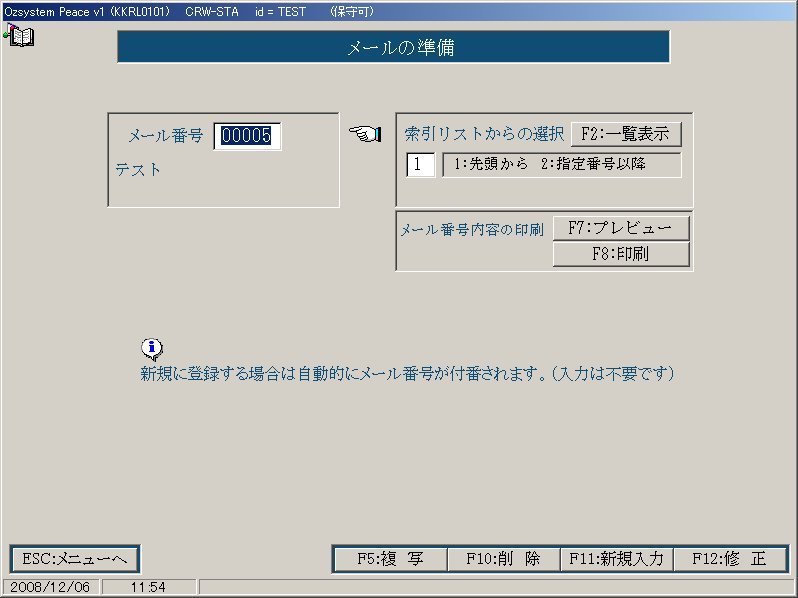
Task: Show the index list with F2:一覧表示
Action: click(x=625, y=134)
